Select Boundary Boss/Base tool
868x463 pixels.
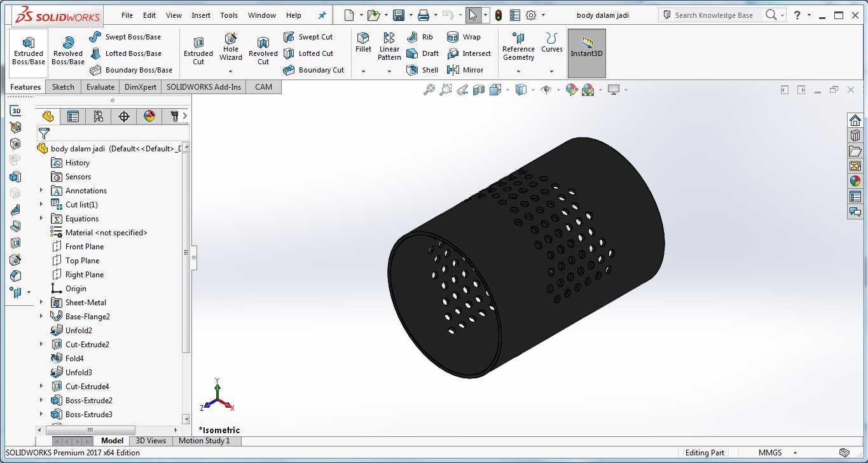tap(131, 70)
